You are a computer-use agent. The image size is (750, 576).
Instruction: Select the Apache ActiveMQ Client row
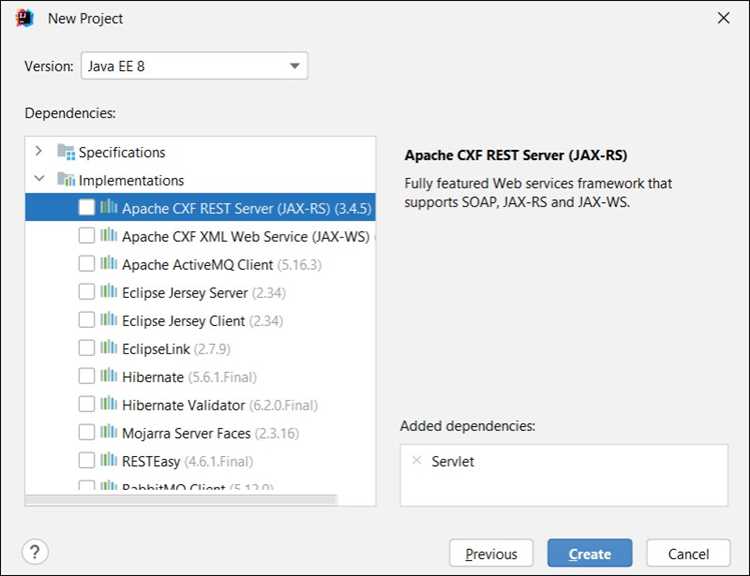[200, 264]
